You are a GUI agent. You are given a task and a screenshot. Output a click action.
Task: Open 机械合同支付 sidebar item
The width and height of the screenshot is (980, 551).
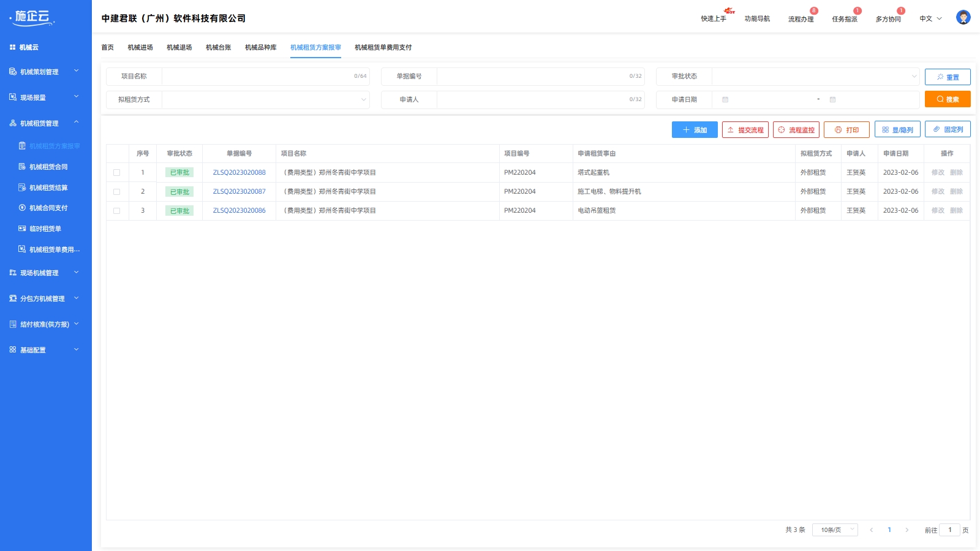coord(48,208)
